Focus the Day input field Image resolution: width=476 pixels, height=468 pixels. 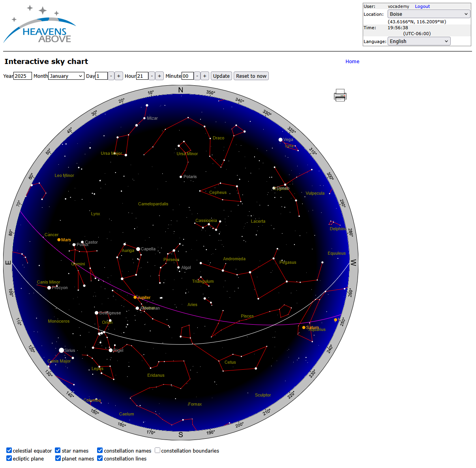(101, 76)
